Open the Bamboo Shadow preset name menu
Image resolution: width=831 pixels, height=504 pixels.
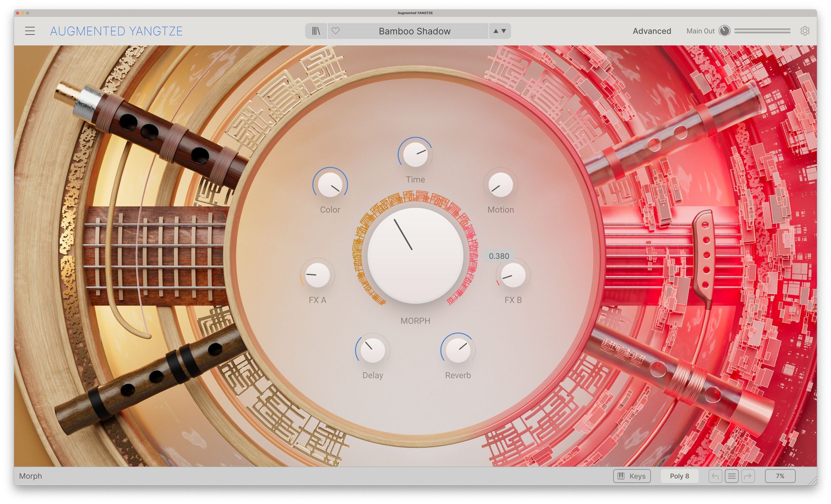pyautogui.click(x=414, y=31)
